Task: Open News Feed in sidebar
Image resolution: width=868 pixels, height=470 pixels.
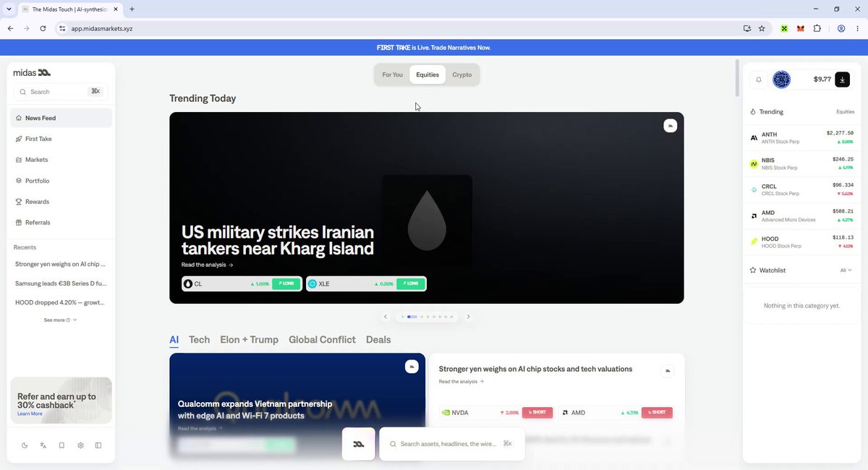Action: tap(61, 118)
